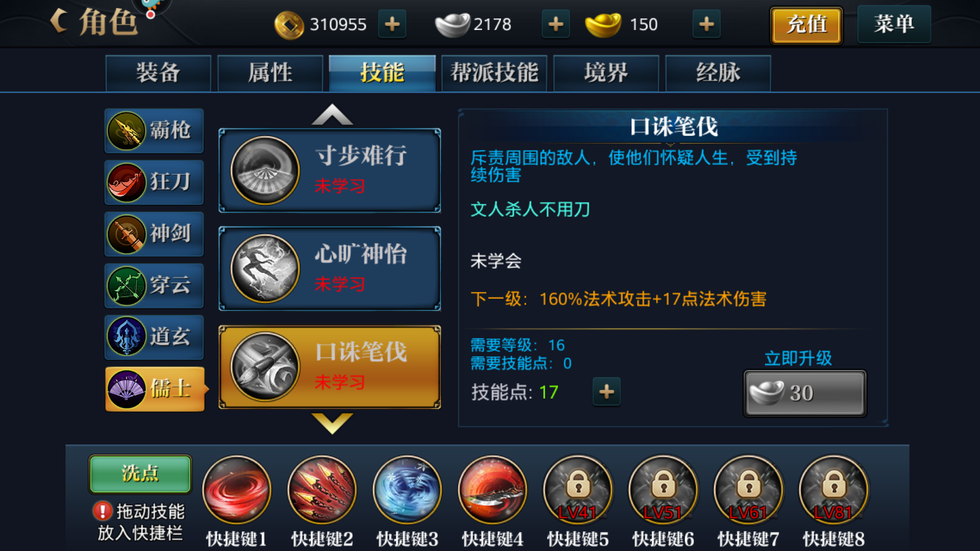
Task: Open the 经脉 tab
Action: (x=718, y=73)
